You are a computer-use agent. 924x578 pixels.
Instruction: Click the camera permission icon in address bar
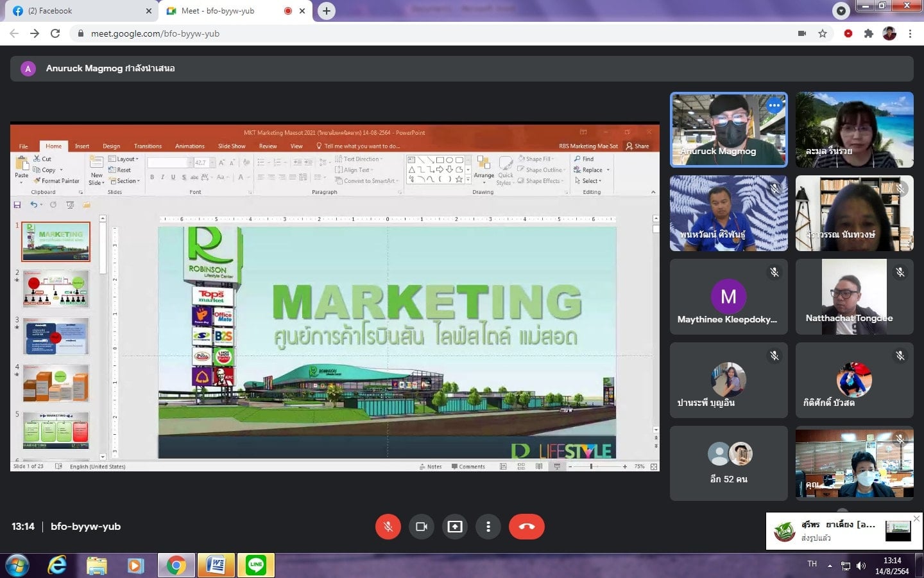click(802, 33)
